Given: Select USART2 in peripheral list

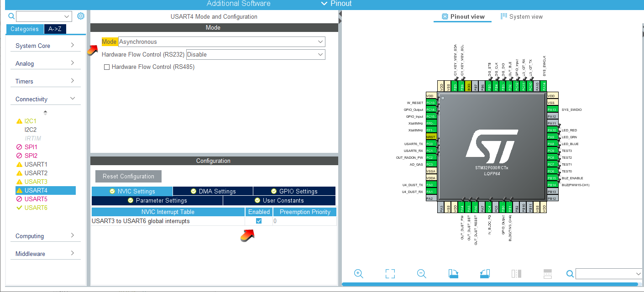Looking at the screenshot, I should (x=36, y=173).
